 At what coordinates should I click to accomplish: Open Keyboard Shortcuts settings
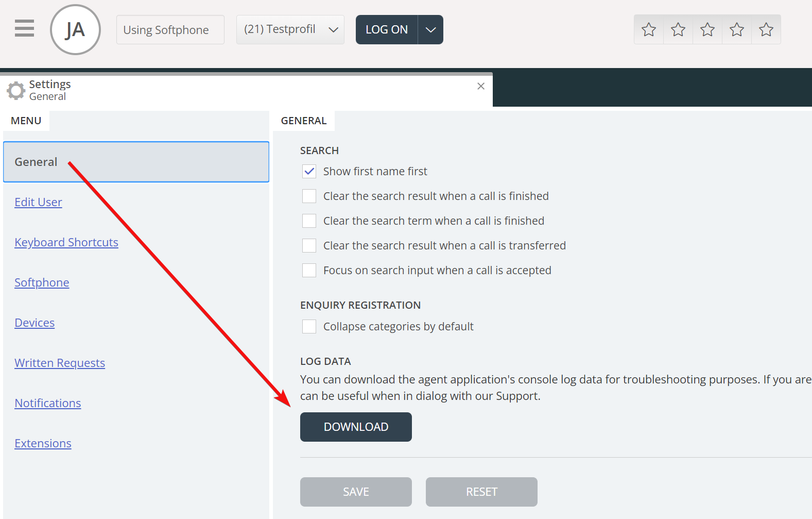66,242
